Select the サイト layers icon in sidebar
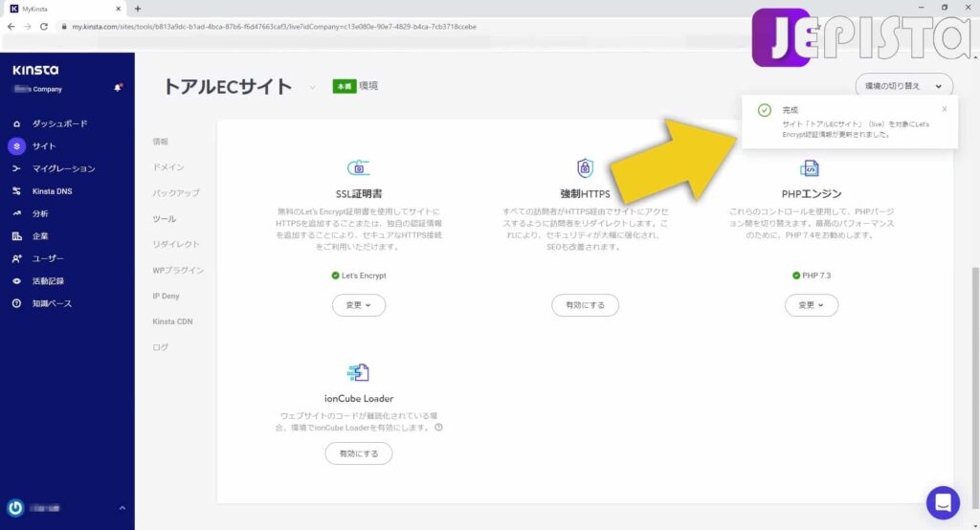Image resolution: width=980 pixels, height=530 pixels. 17,146
